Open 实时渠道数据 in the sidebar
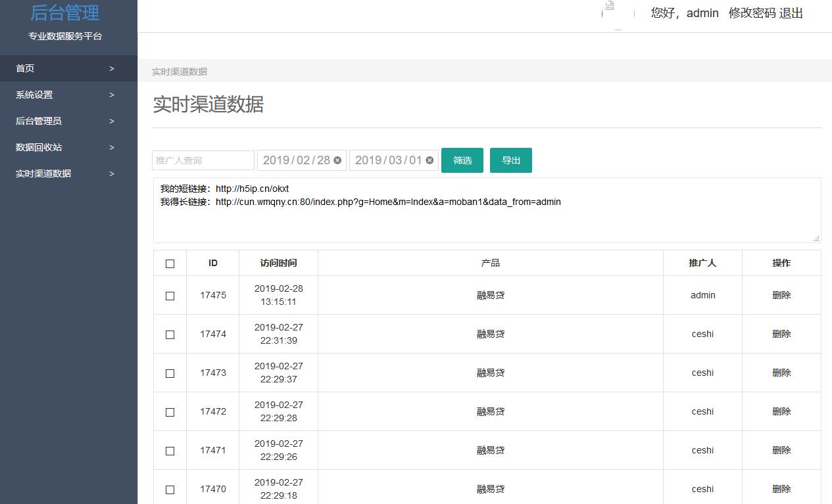Screen dimensions: 832x504 pos(43,173)
